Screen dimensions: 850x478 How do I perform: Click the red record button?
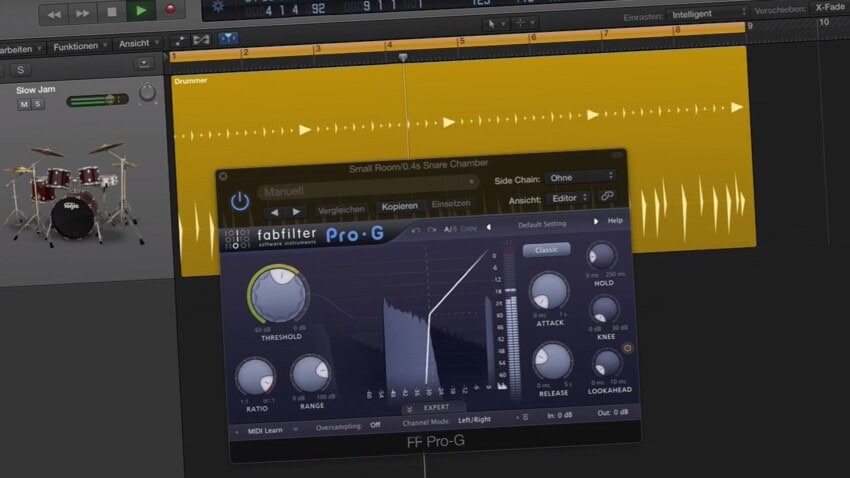coord(170,9)
